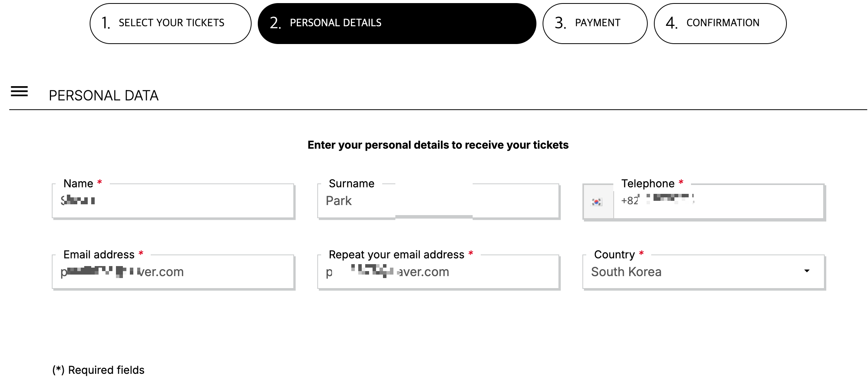Click the step number 1 icon

click(106, 23)
